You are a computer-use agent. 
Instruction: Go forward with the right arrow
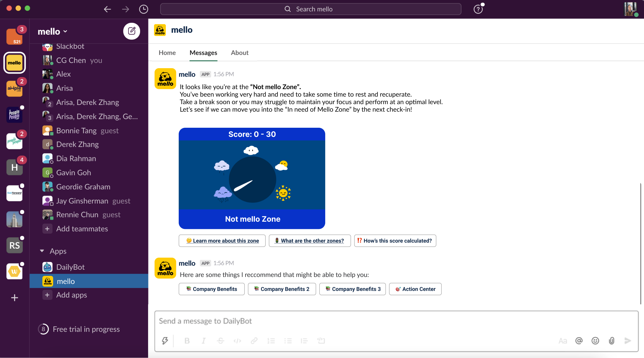tap(125, 9)
